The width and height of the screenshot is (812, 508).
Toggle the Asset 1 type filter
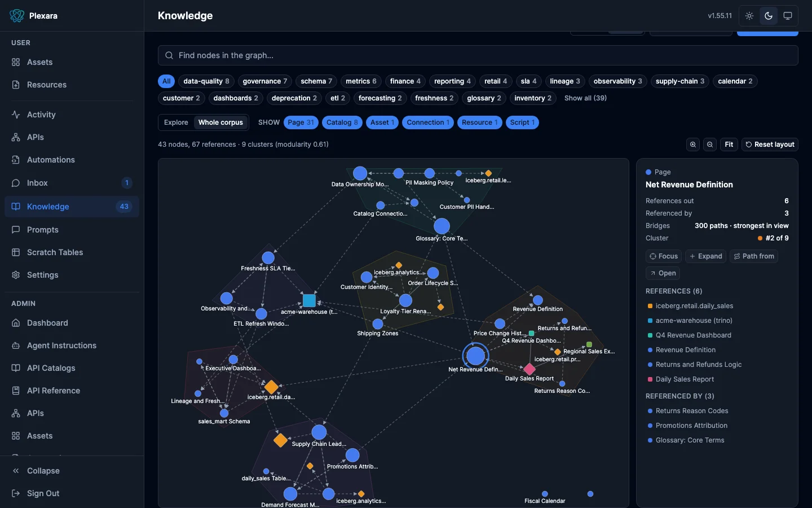tap(382, 122)
